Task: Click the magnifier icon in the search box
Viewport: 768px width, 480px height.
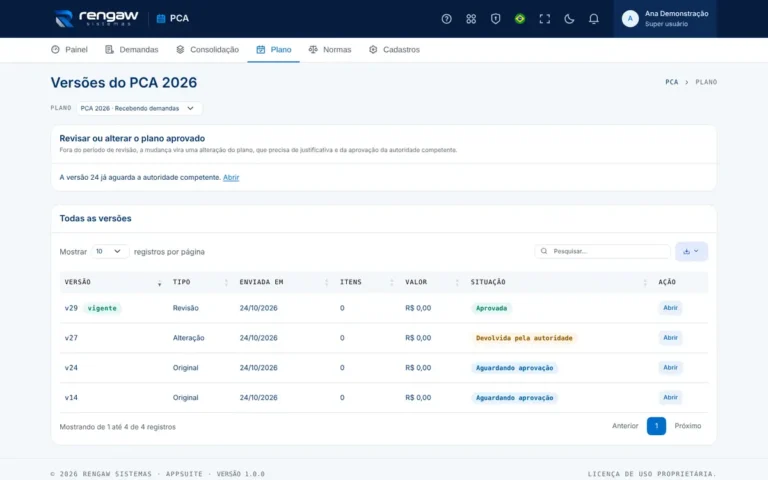Action: tap(544, 251)
